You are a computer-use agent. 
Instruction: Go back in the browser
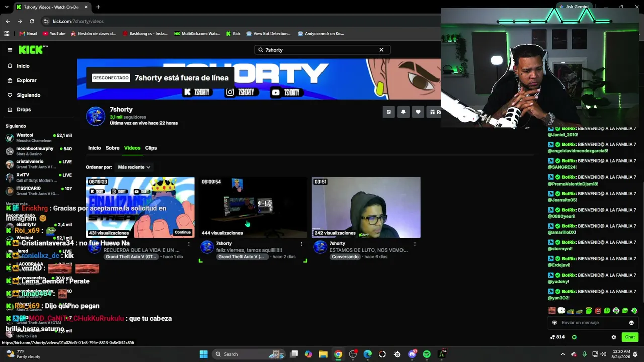pos(8,21)
